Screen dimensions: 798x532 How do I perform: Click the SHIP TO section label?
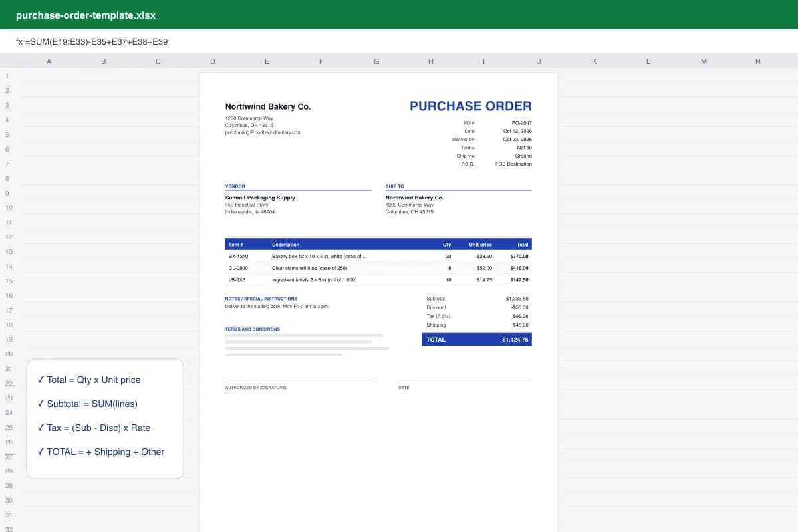[x=394, y=186]
